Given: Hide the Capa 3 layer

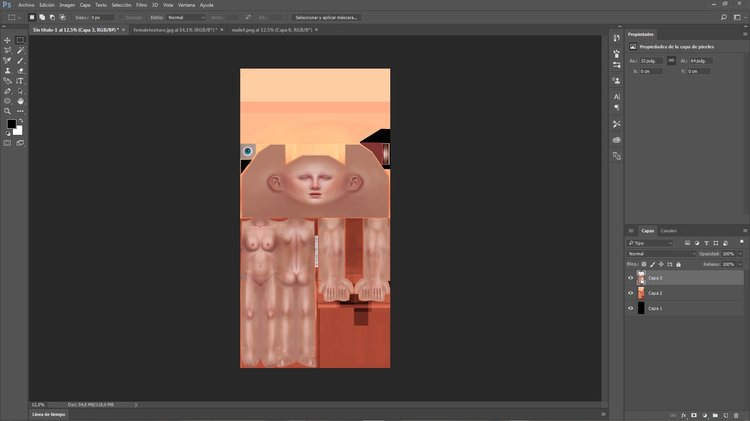Looking at the screenshot, I should [x=630, y=278].
